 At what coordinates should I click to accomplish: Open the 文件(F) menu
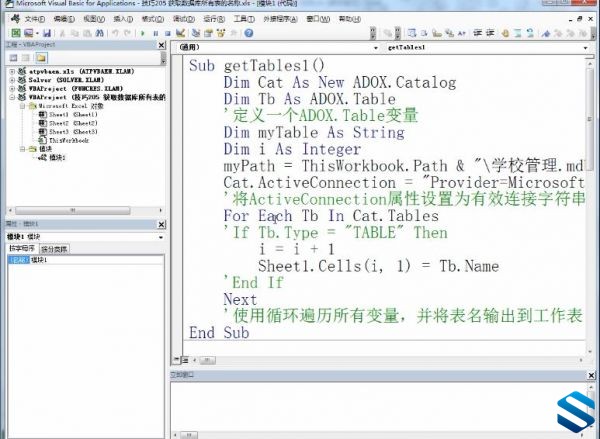tap(35, 19)
